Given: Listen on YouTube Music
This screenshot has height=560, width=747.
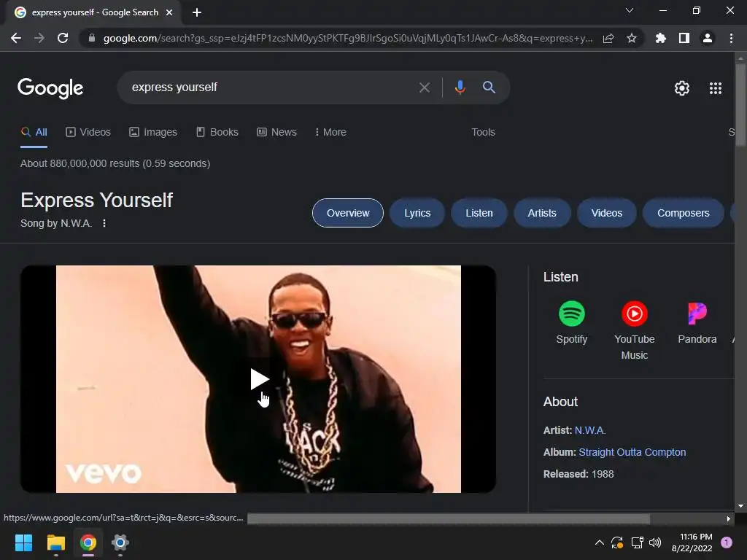Looking at the screenshot, I should pos(635,330).
